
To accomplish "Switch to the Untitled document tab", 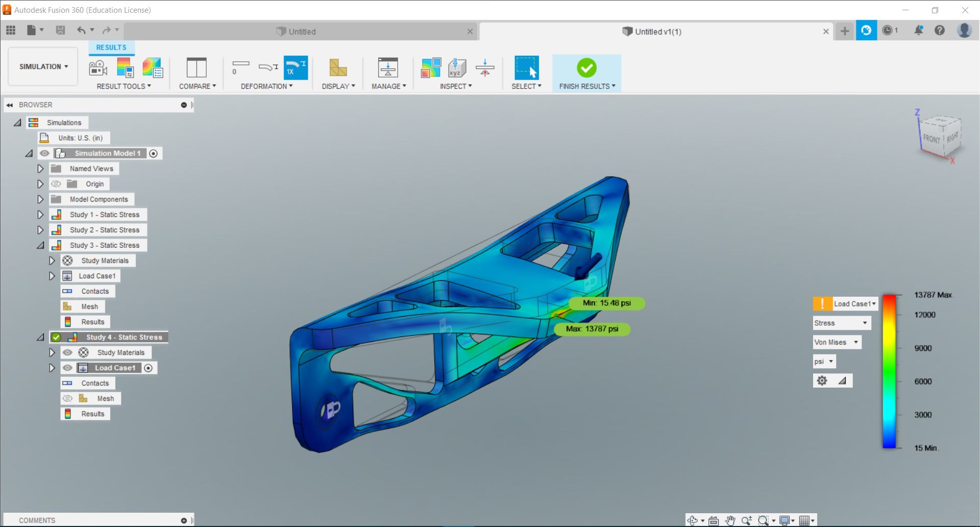I will pyautogui.click(x=302, y=32).
